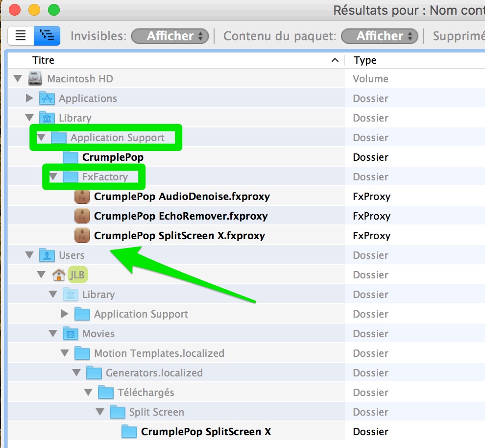
Task: Click the Téléchargés folder icon
Action: (106, 392)
